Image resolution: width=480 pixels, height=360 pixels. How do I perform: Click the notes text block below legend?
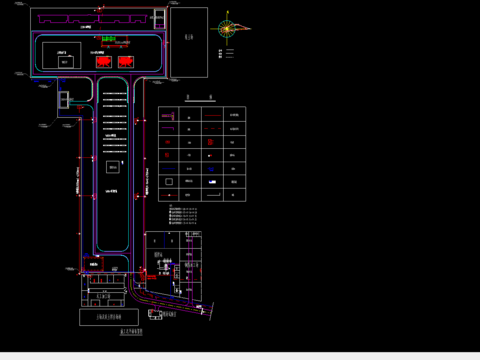[x=183, y=215]
